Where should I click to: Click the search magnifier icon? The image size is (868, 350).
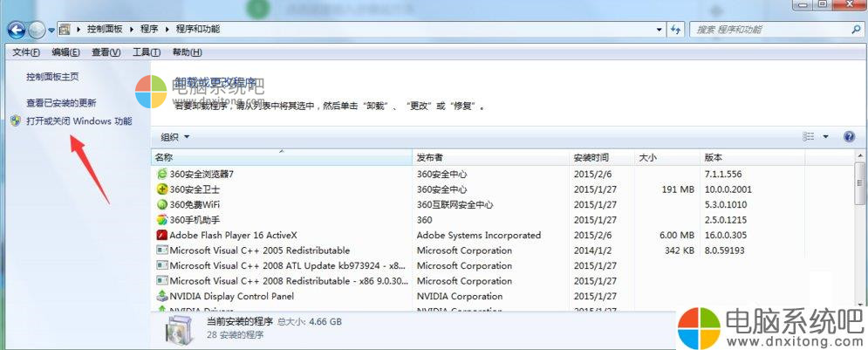856,30
